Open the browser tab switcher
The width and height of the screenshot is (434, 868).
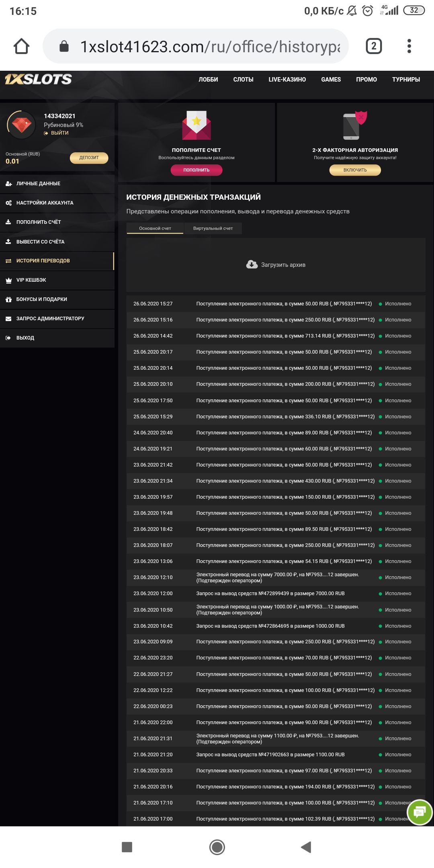click(373, 46)
